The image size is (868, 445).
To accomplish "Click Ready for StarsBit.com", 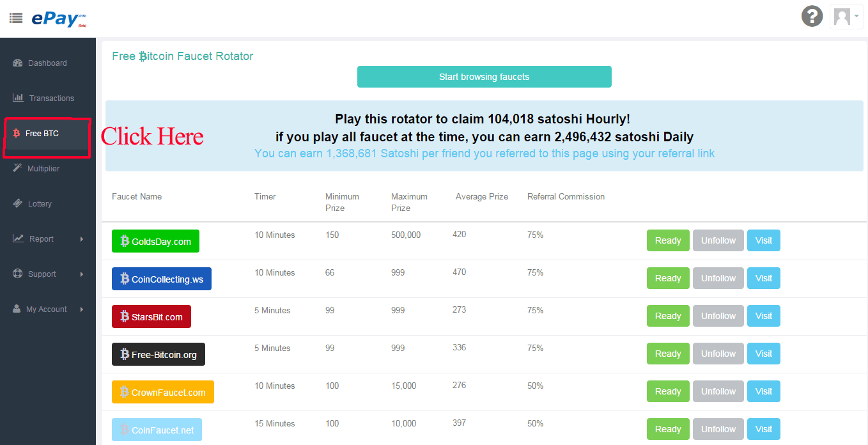I will coord(668,316).
